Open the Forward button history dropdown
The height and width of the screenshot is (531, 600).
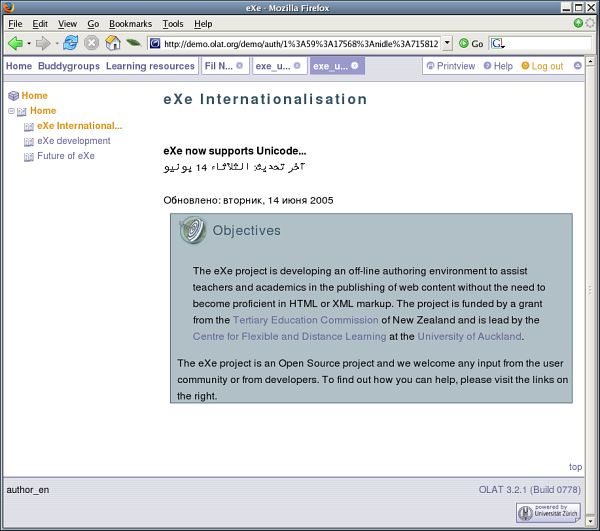pyautogui.click(x=57, y=44)
